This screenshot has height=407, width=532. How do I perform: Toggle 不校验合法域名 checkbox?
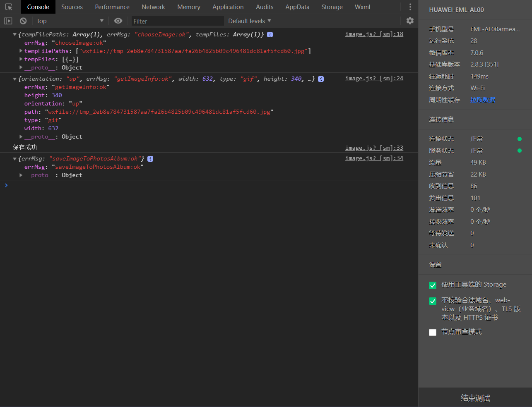pos(433,301)
